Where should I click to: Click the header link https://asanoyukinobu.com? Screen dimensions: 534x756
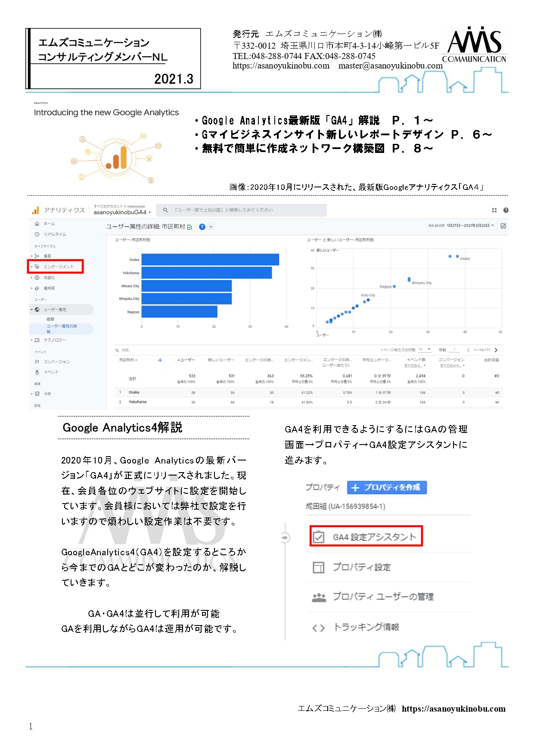point(281,66)
